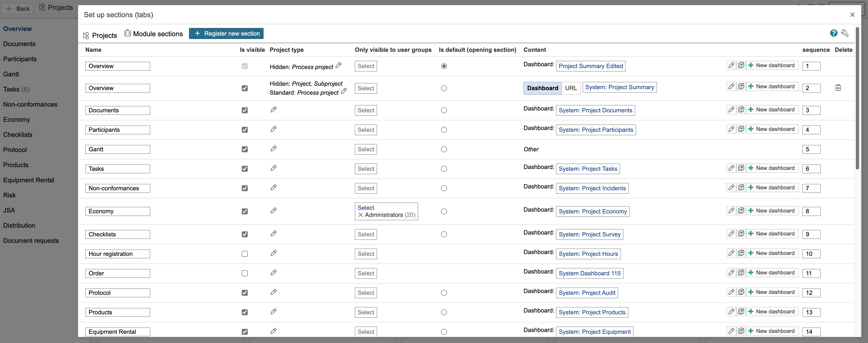Image resolution: width=868 pixels, height=343 pixels.
Task: Open user group Select for Tasks row
Action: click(x=366, y=169)
